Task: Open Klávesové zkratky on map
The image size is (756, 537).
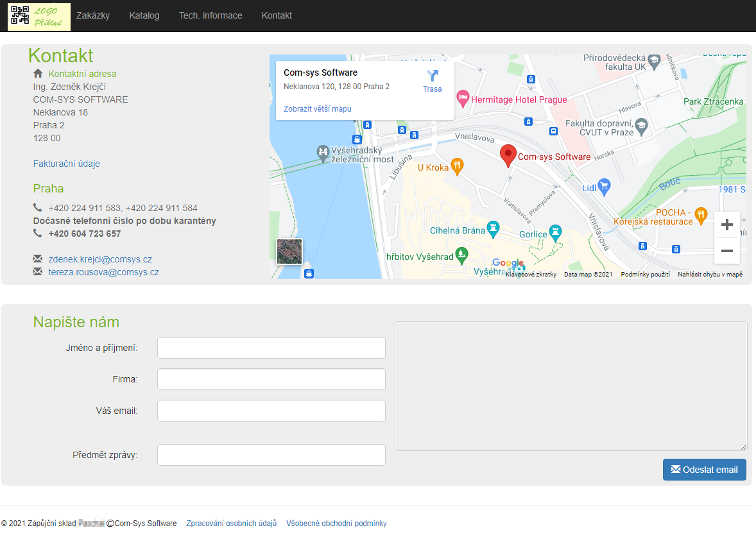Action: tap(531, 275)
